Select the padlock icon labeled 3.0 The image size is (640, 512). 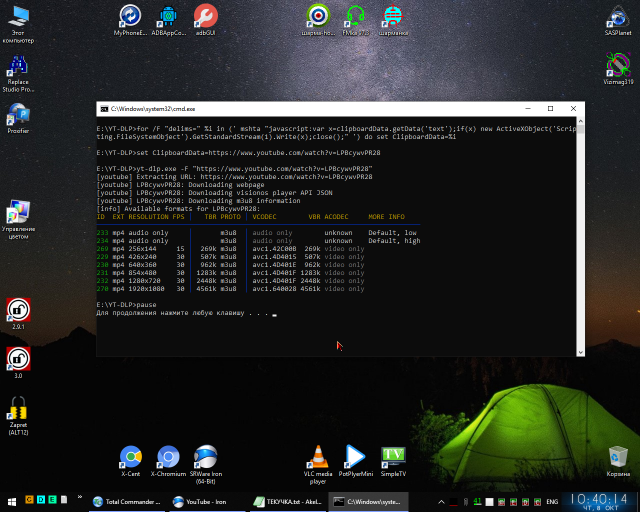tap(18, 363)
